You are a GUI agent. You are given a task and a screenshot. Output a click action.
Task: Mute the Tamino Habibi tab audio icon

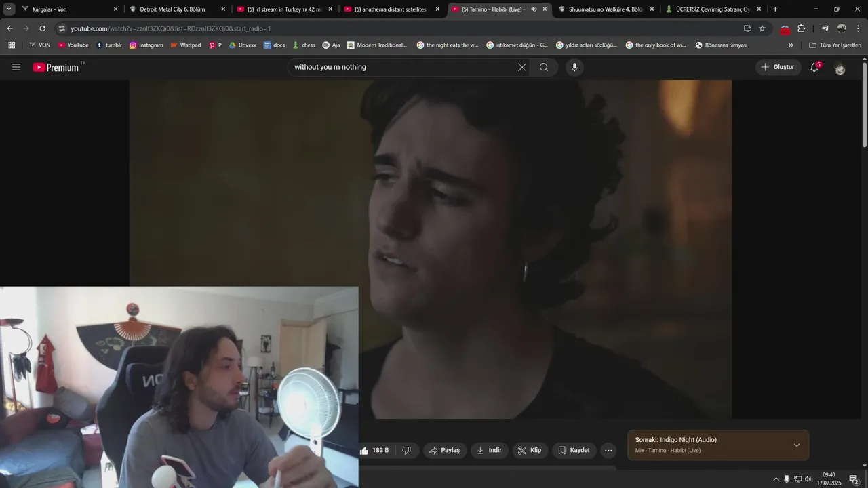coord(533,9)
